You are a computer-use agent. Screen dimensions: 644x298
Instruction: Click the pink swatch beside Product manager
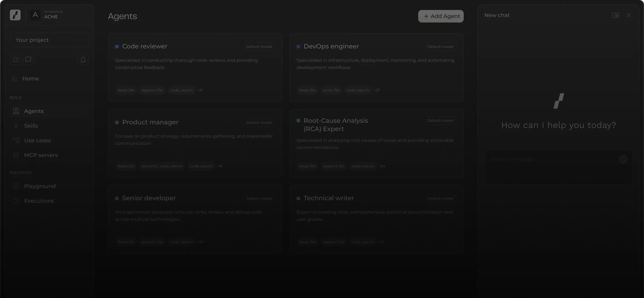click(117, 122)
